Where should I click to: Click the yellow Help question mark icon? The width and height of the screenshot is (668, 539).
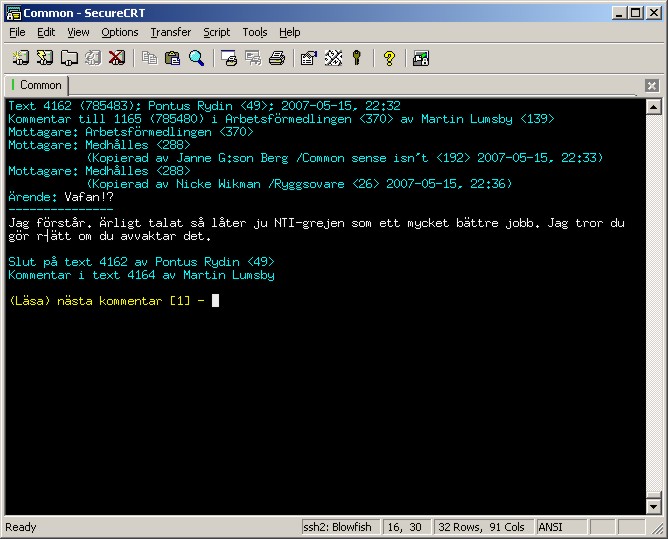tap(389, 58)
